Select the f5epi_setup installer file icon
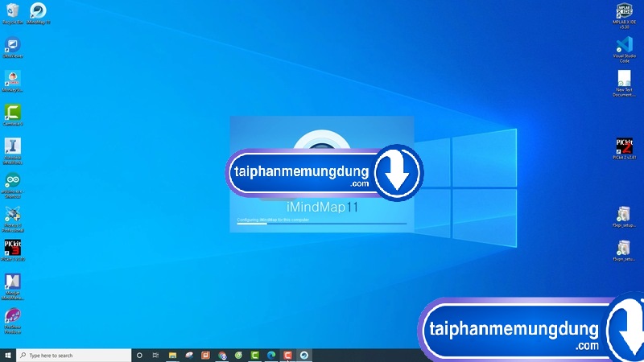The height and width of the screenshot is (362, 644). (624, 217)
